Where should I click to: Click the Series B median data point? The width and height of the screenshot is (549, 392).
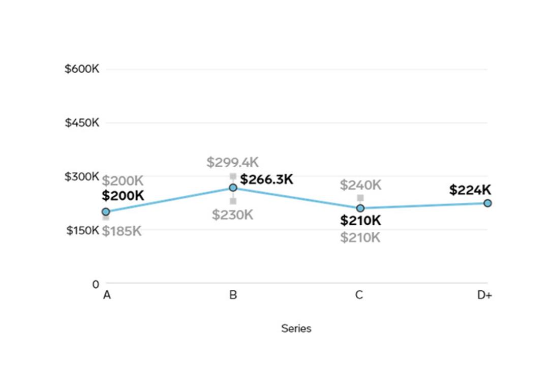[233, 188]
